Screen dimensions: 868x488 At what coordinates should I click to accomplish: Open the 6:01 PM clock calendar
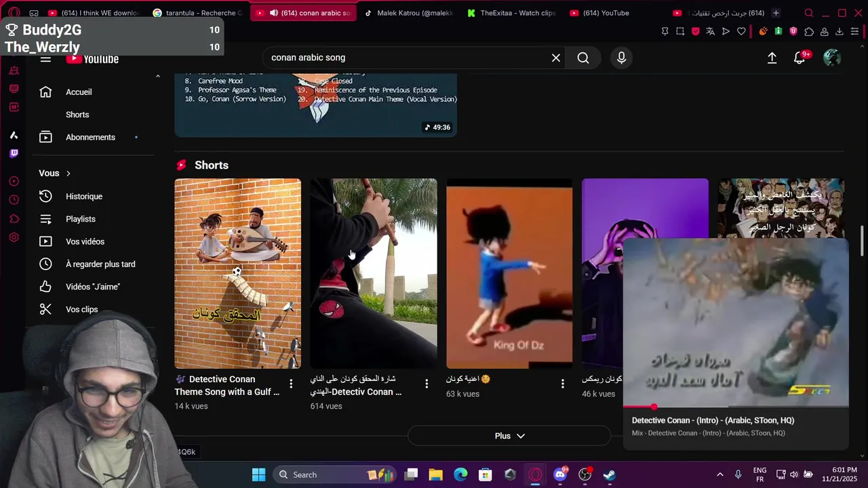click(x=840, y=474)
